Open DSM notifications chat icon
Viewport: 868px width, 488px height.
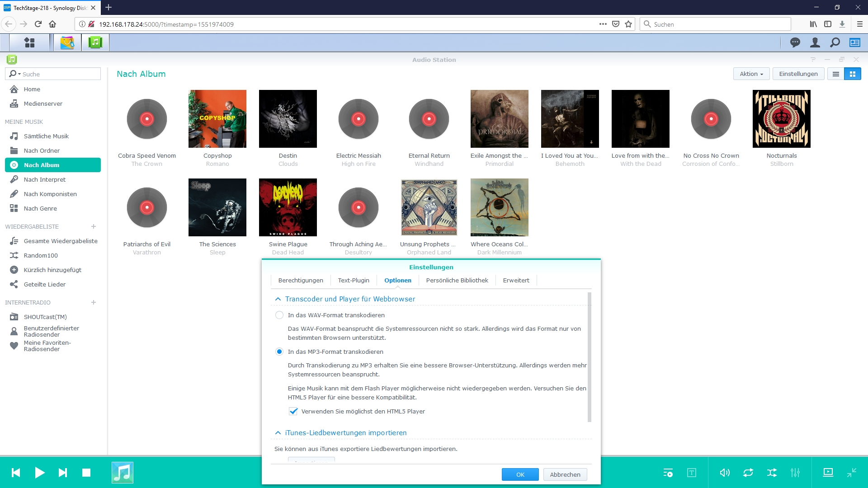point(795,42)
